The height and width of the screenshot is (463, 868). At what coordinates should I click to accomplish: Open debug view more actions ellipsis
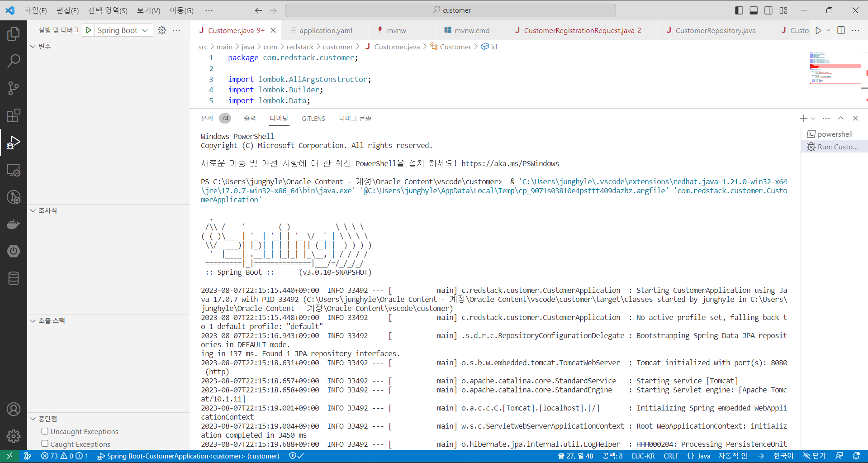tap(176, 30)
